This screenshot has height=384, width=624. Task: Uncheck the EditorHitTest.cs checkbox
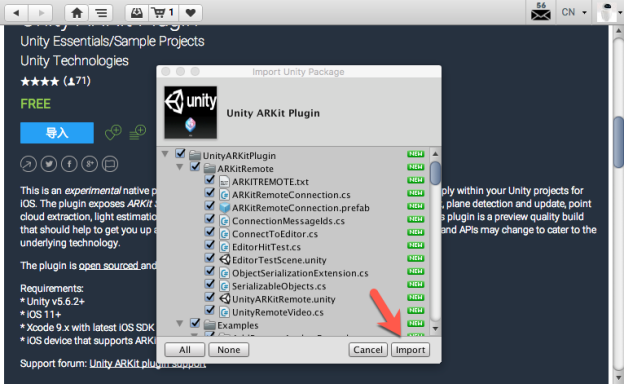(x=210, y=245)
